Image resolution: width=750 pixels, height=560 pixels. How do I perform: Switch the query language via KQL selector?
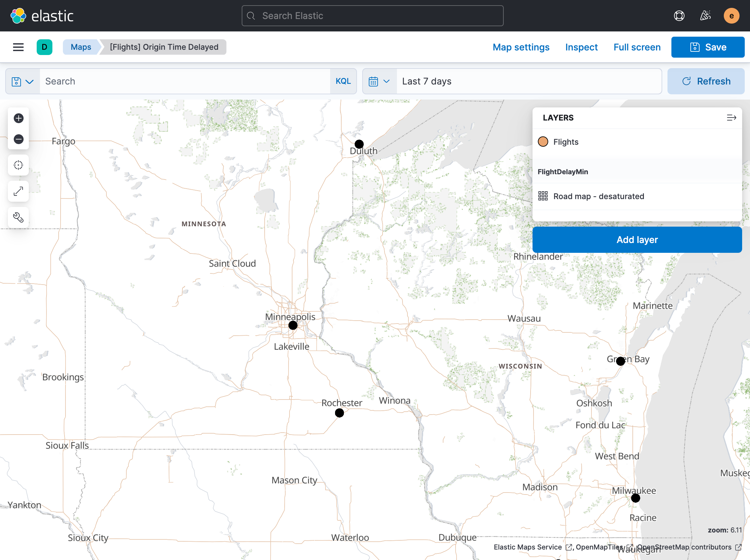point(344,81)
